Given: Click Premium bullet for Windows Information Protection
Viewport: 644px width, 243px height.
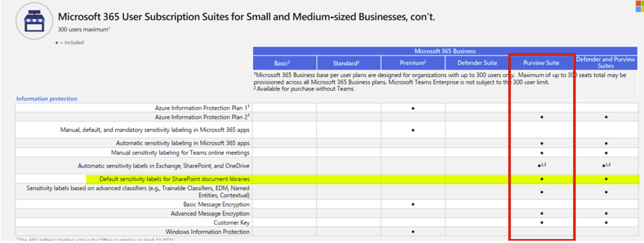Looking at the screenshot, I should (413, 233).
